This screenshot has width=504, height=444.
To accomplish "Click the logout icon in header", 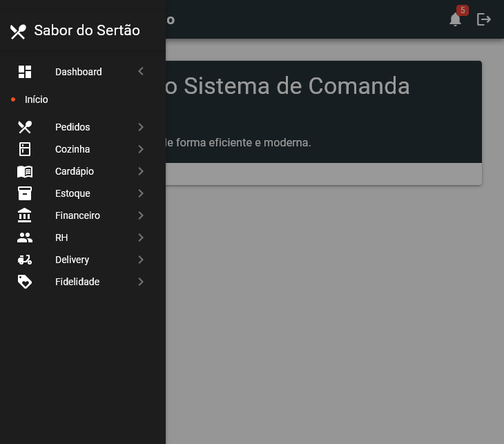I will tap(484, 19).
